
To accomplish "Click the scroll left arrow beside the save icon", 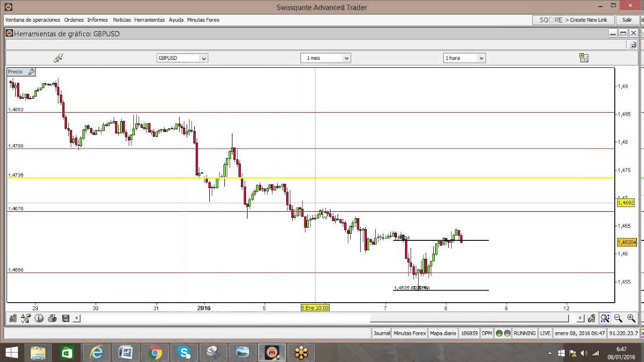I will (76, 318).
